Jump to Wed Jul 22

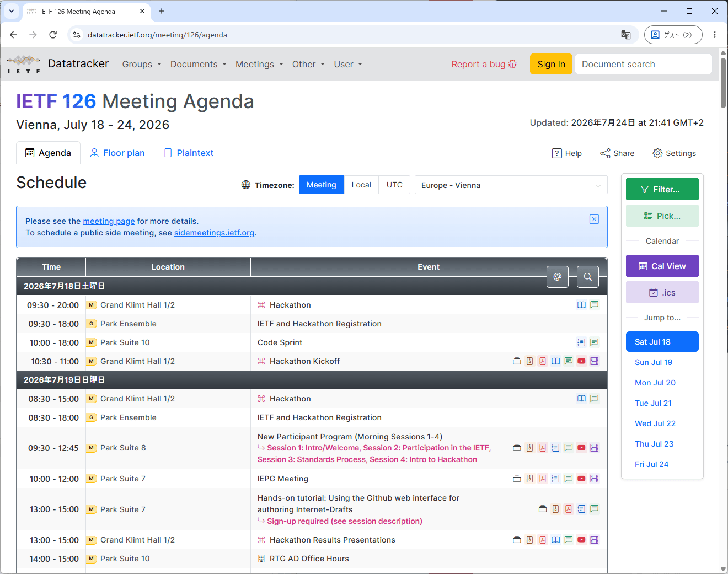point(655,423)
